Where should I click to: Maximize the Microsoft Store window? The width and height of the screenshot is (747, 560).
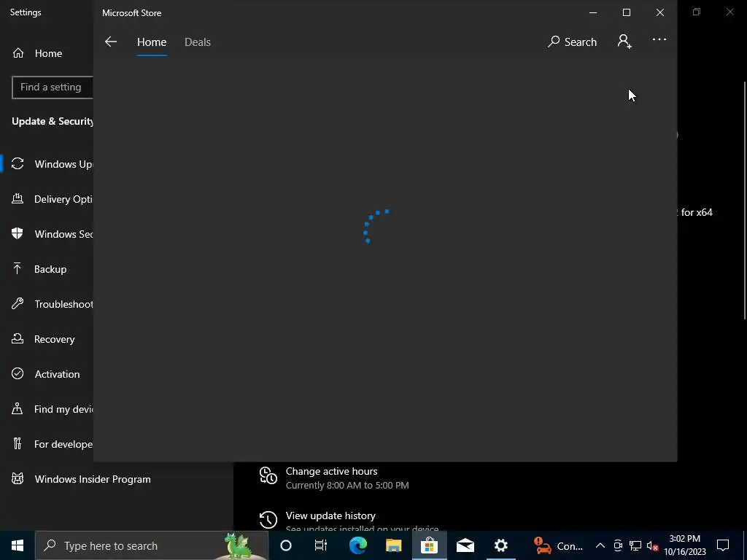pyautogui.click(x=627, y=12)
